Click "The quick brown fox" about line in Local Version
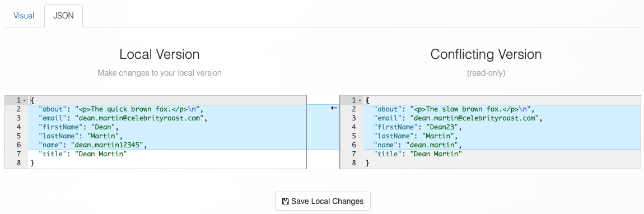Viewport: 644px width, 214px height. 167,109
